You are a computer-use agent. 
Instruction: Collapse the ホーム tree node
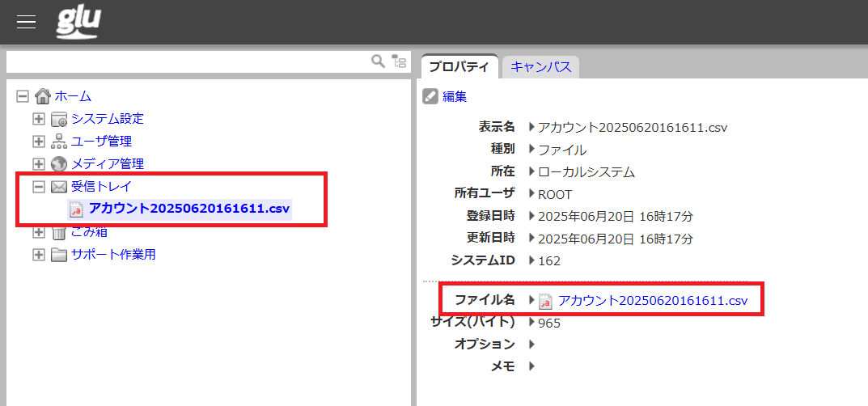click(23, 96)
